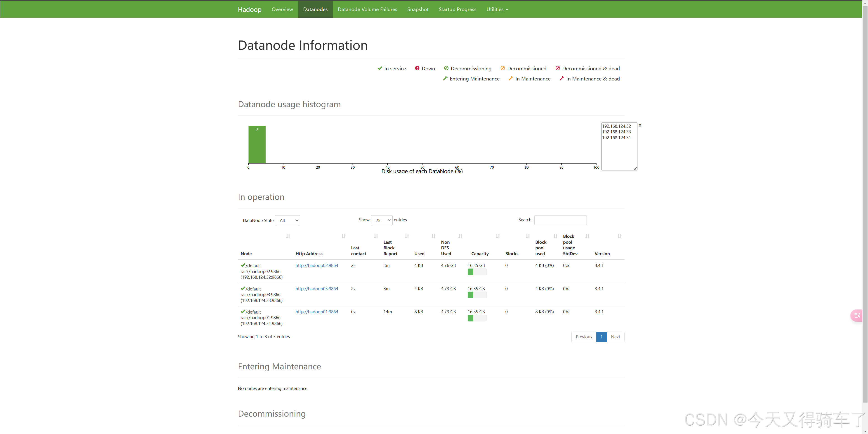Click the Next pagination button
The width and height of the screenshot is (868, 434).
615,337
